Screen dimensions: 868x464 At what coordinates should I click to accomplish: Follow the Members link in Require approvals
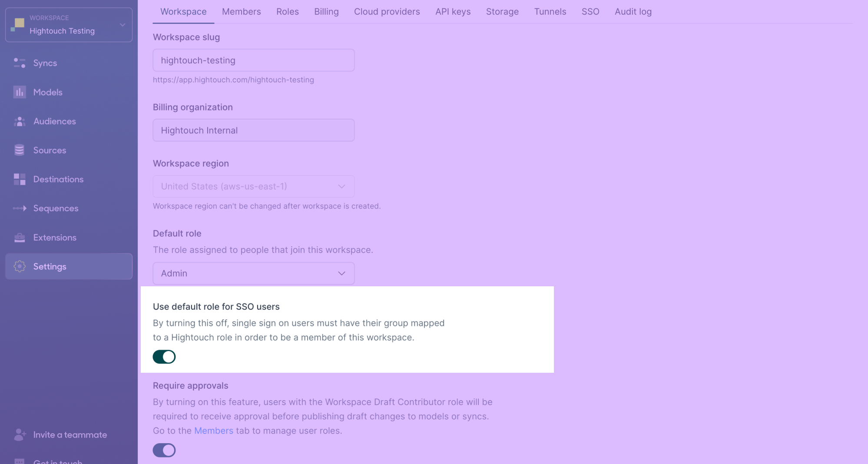pyautogui.click(x=214, y=431)
